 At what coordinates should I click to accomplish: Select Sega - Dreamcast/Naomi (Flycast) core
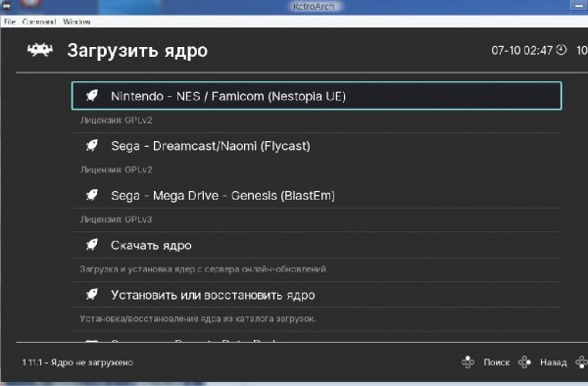[317, 145]
